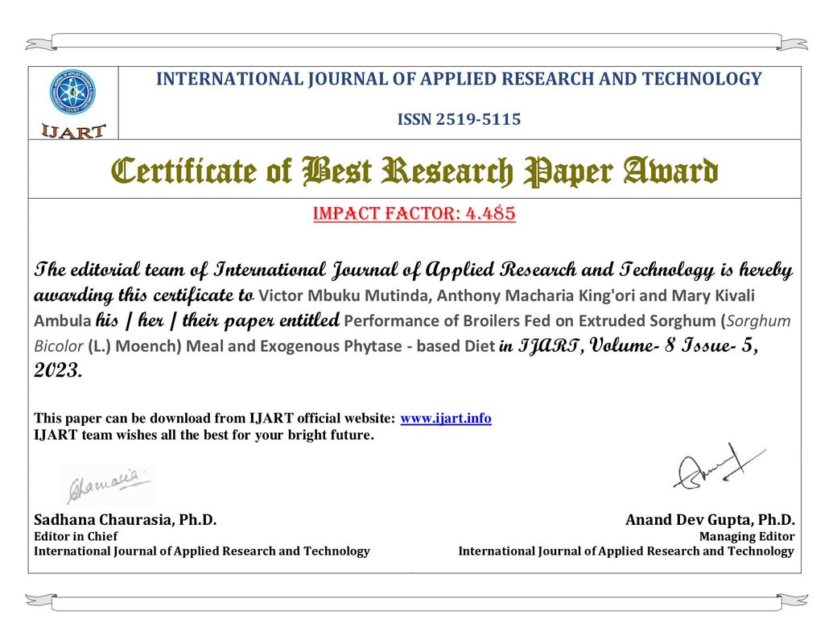Screen dimensions: 833x644
Task: Click 'This paper can be download from' sentence
Action: pyautogui.click(x=262, y=418)
